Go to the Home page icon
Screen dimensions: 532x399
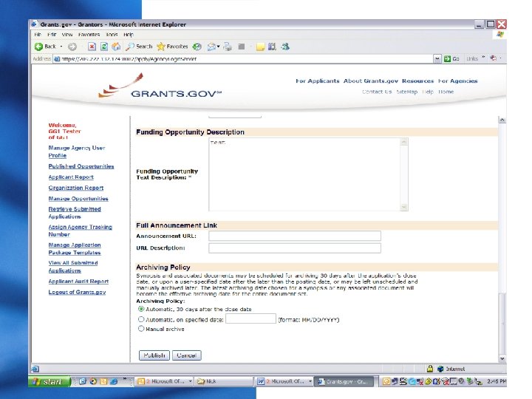point(116,47)
